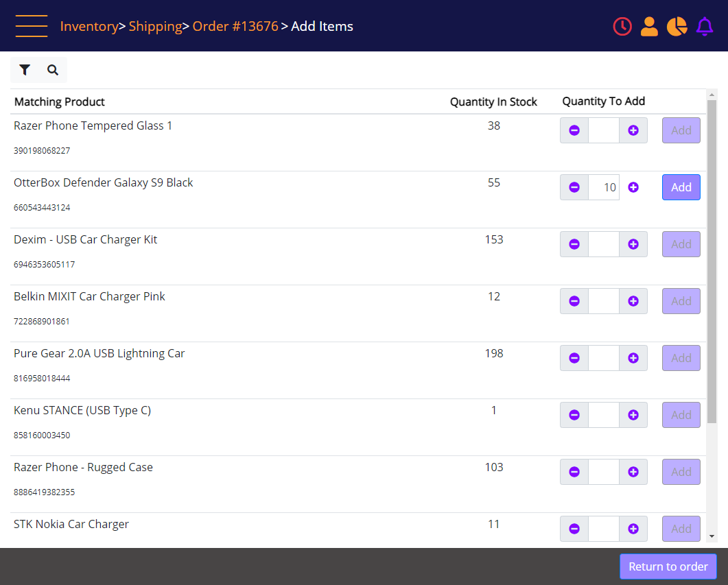The height and width of the screenshot is (585, 728).
Task: Click barcode 6946353605117
Action: (x=44, y=265)
